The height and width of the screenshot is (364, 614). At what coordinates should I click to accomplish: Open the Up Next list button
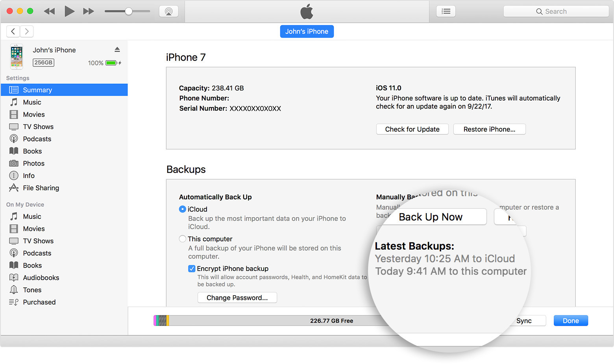[x=446, y=11]
